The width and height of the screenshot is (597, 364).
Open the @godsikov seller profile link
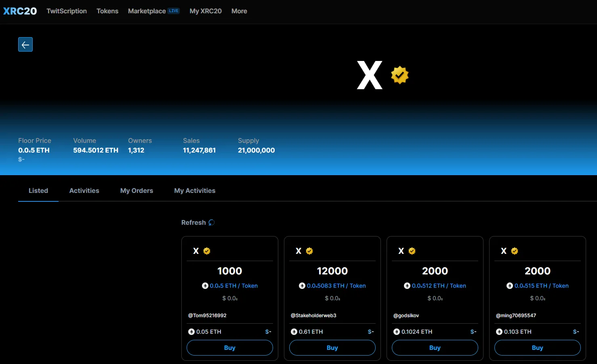(x=406, y=316)
